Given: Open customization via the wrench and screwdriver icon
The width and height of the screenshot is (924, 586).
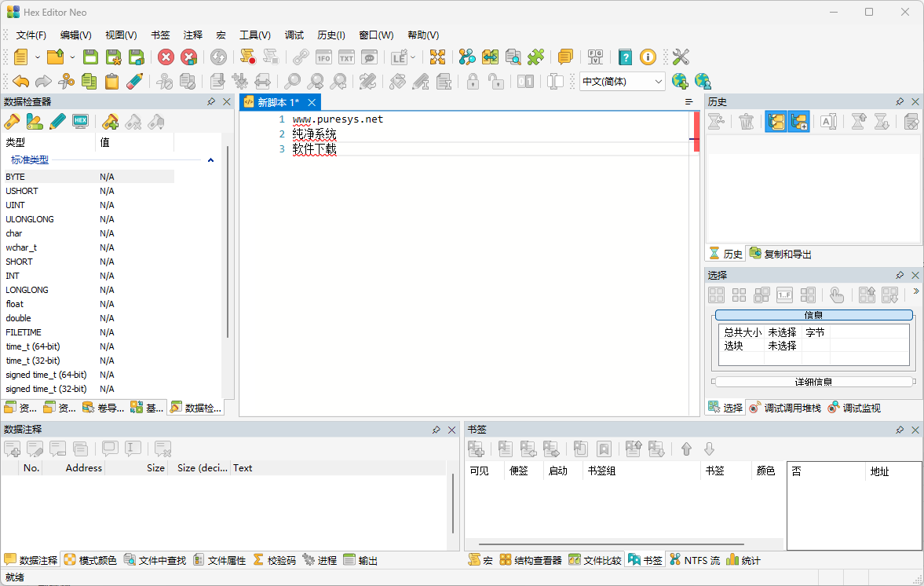Looking at the screenshot, I should coord(680,57).
